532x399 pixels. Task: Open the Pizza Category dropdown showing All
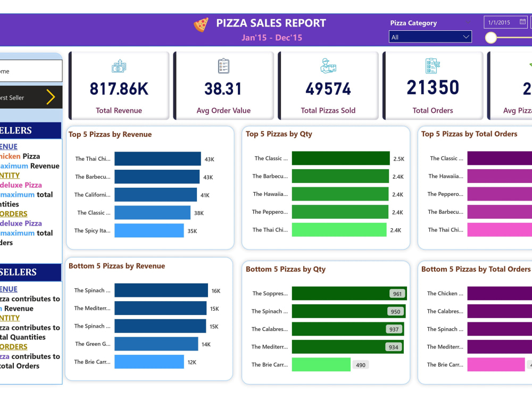coord(430,37)
